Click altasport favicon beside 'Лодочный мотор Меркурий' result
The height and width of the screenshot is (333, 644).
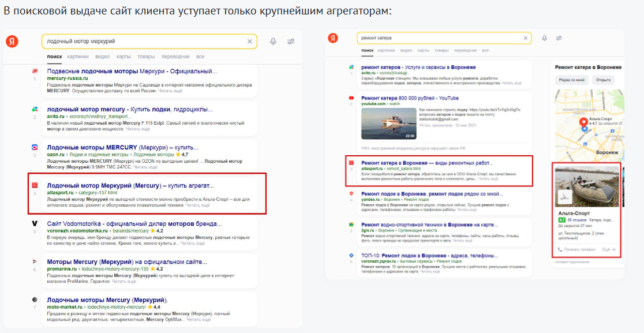pyautogui.click(x=35, y=185)
